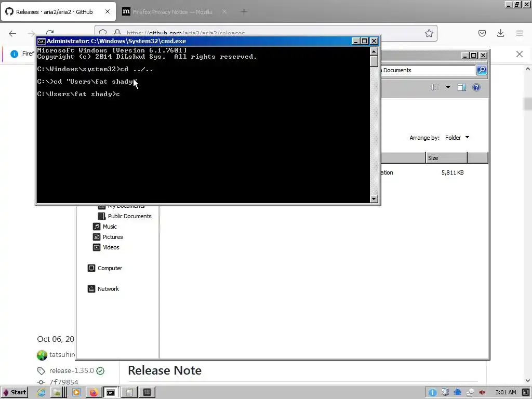
Task: Click cmd scrollbar down arrow
Action: (374, 199)
